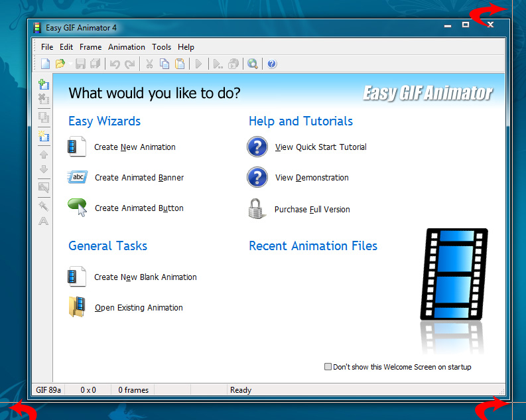Click the filmstrip page icon beside Create New Animation
Screen dimensions: 526x420
(x=77, y=146)
